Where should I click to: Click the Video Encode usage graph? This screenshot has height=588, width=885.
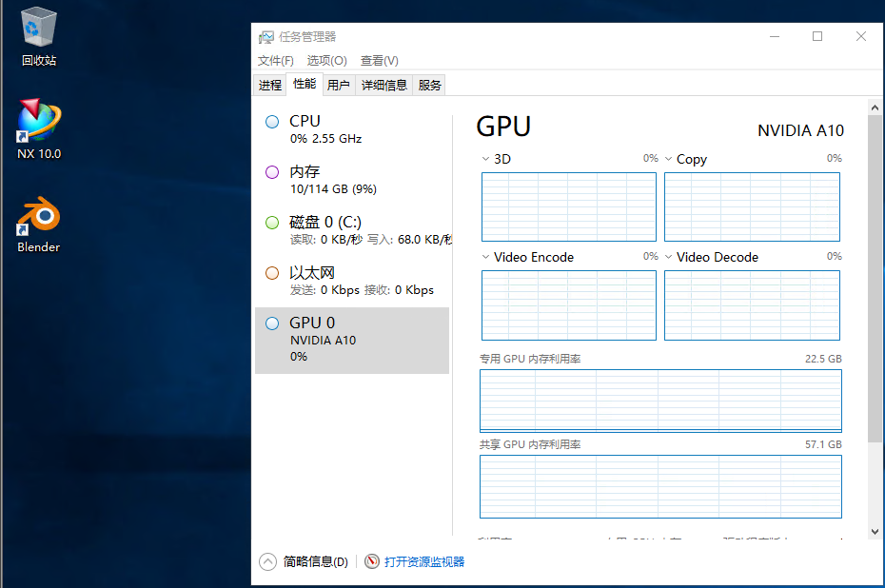569,305
